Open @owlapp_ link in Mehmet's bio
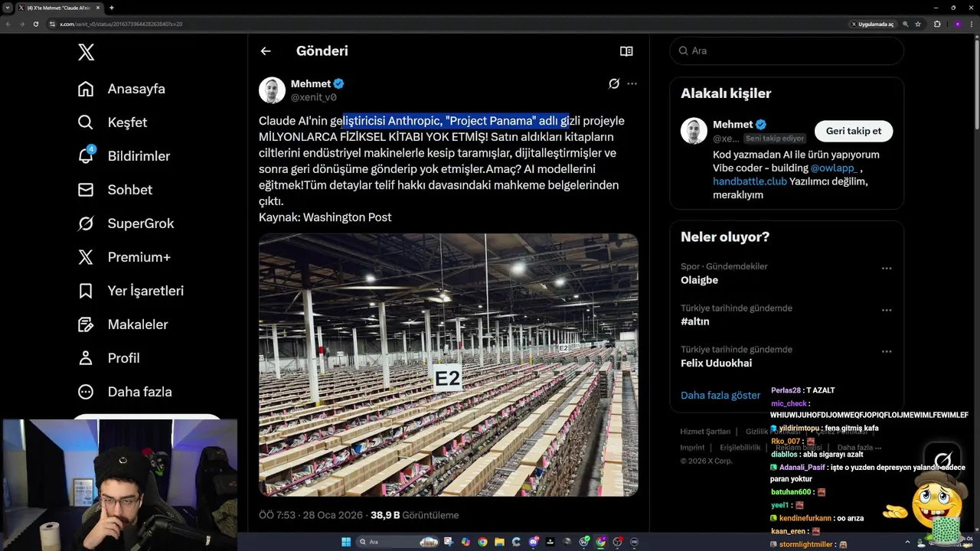Screen dimensions: 980x551 (x=835, y=168)
